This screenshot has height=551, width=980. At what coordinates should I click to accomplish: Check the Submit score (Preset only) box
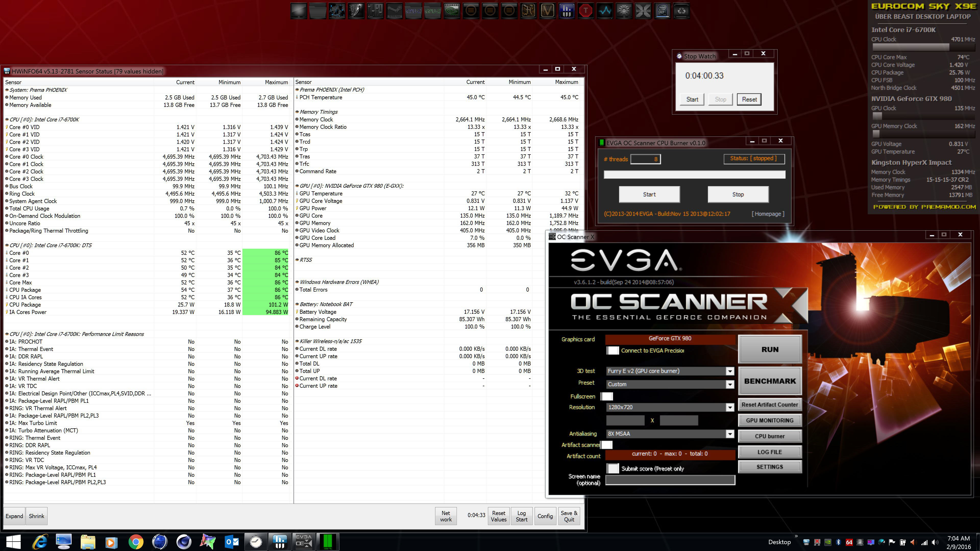[x=612, y=469]
